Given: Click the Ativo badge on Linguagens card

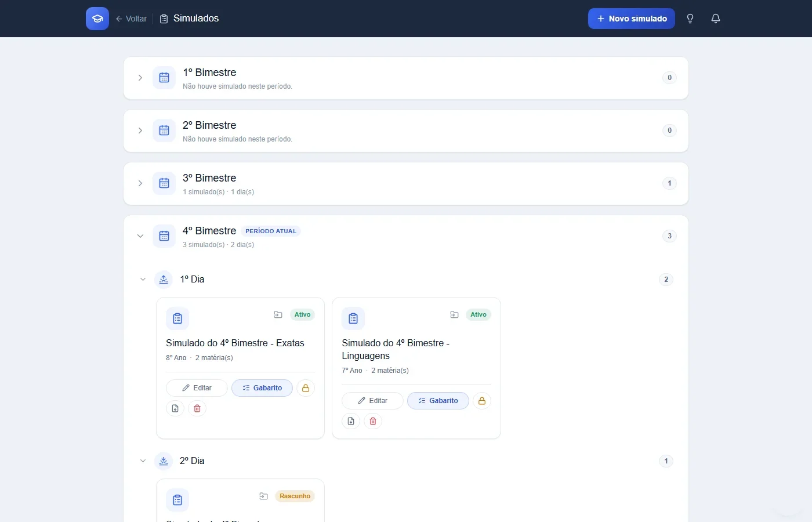Looking at the screenshot, I should pos(478,315).
